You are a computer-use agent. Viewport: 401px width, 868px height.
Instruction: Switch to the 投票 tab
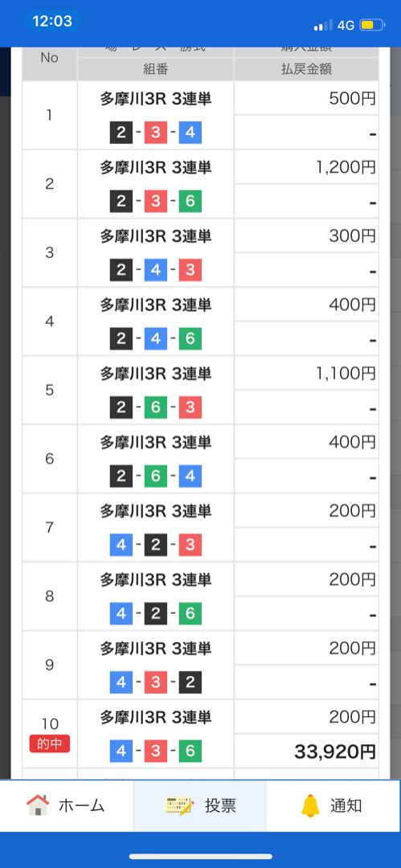tap(200, 805)
